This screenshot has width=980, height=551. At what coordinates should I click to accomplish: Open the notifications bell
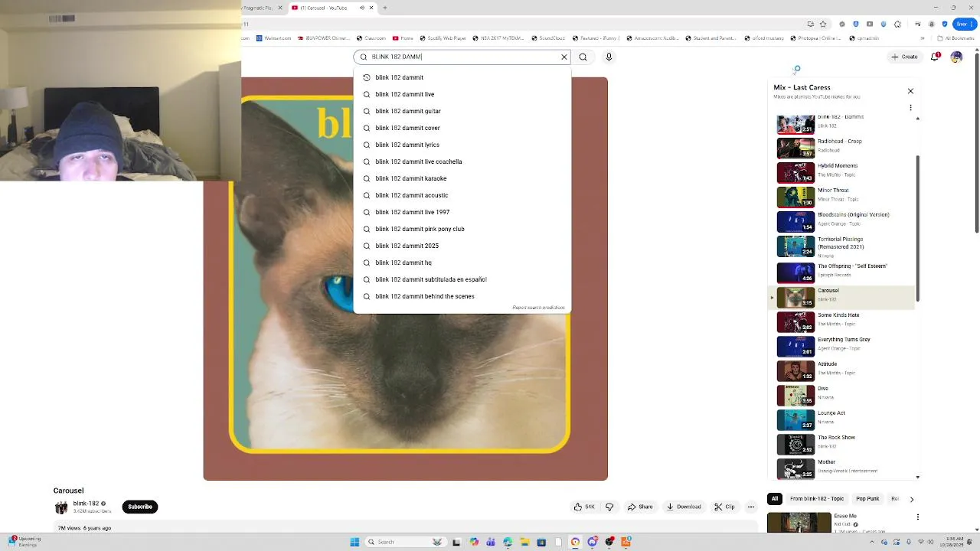[935, 57]
